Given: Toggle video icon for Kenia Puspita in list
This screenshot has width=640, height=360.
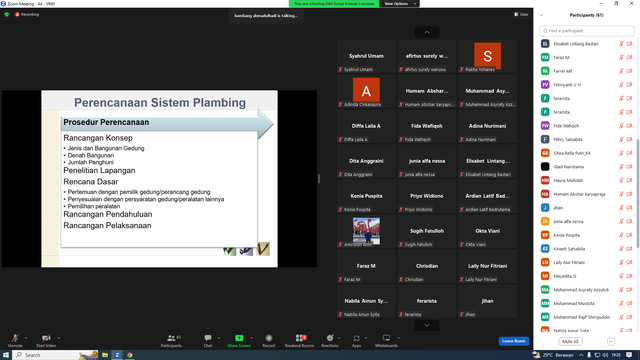Looking at the screenshot, I should [629, 235].
